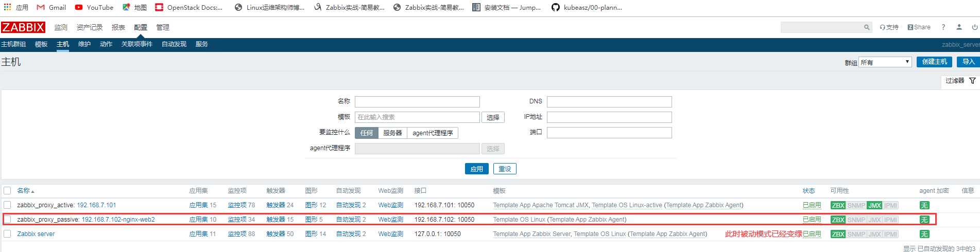
Task: Focus the DNS input field
Action: (609, 102)
